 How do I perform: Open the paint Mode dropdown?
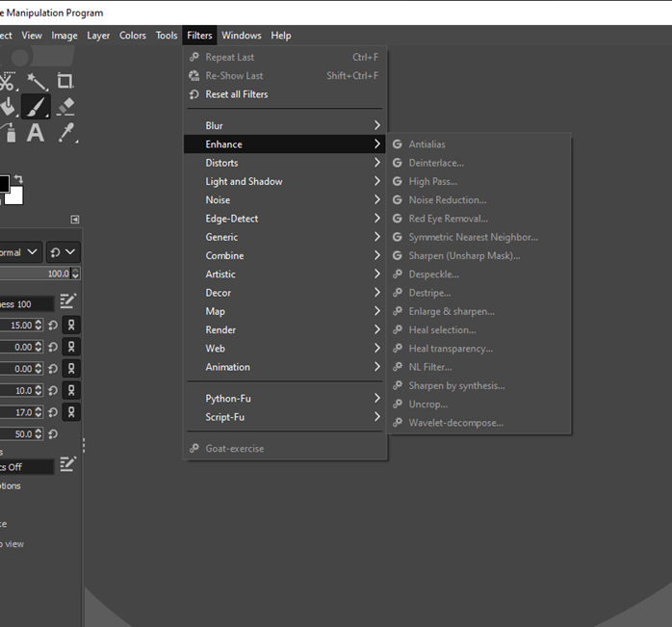(x=19, y=252)
